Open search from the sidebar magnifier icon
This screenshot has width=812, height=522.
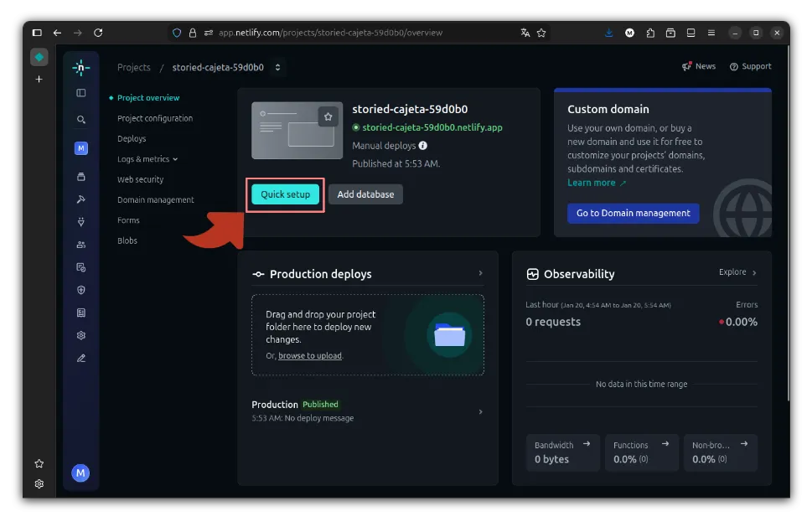click(80, 120)
